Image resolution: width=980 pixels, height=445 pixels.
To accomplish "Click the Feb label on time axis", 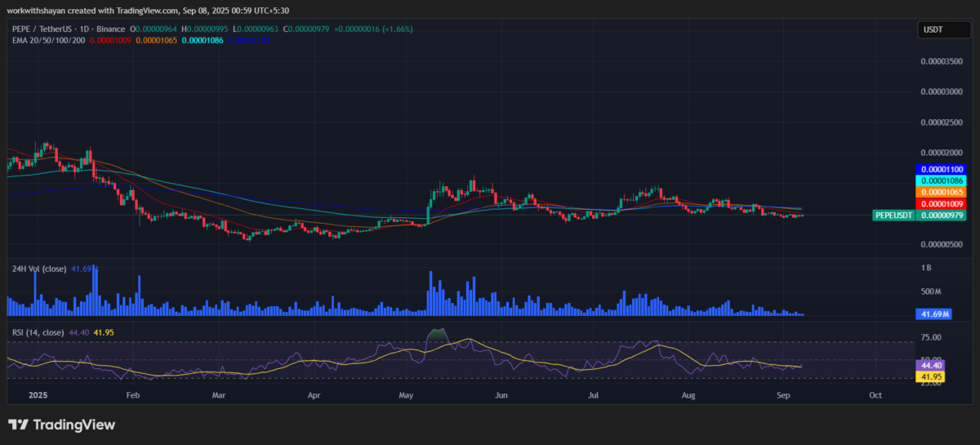I will click(135, 394).
